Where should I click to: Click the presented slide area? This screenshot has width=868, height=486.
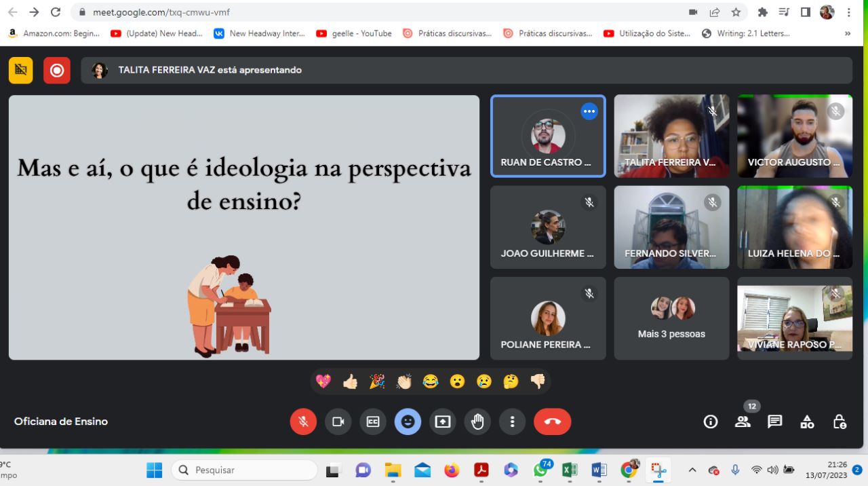click(244, 227)
